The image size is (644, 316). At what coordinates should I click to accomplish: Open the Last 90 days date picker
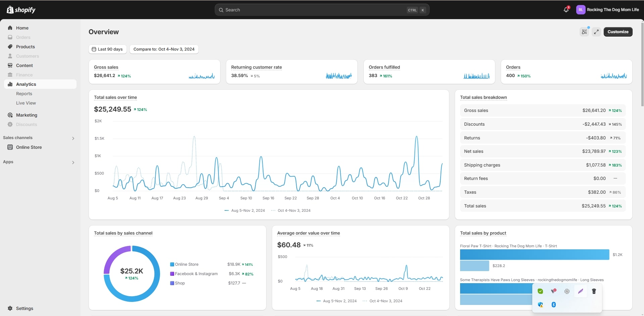[107, 49]
